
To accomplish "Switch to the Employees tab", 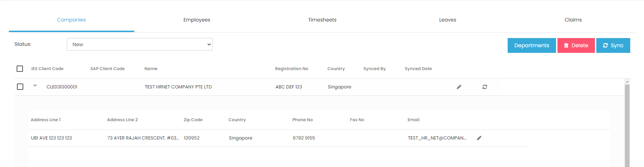I will [x=197, y=20].
